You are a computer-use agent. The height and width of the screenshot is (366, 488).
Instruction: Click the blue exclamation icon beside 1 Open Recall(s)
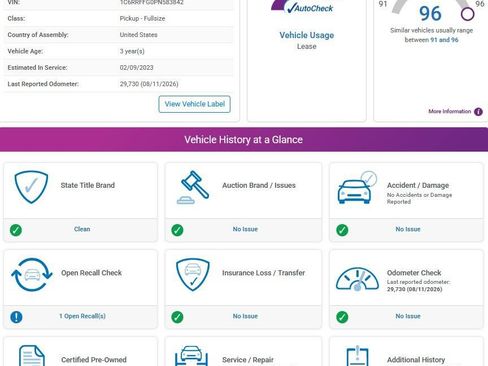coord(16,317)
